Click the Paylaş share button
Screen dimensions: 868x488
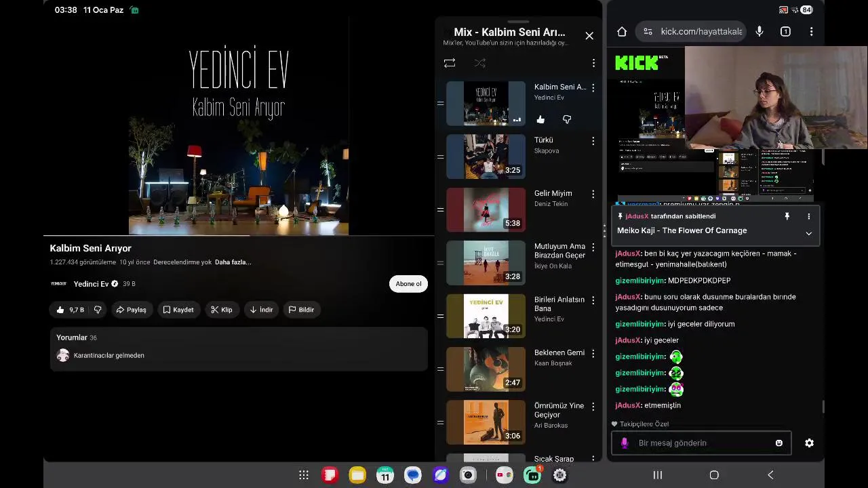(x=131, y=310)
